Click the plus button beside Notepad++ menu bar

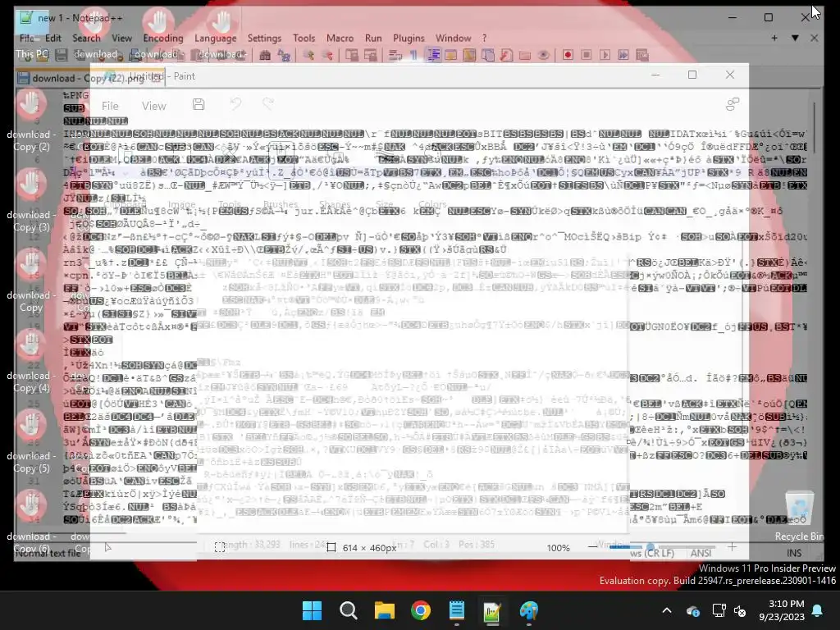(774, 38)
